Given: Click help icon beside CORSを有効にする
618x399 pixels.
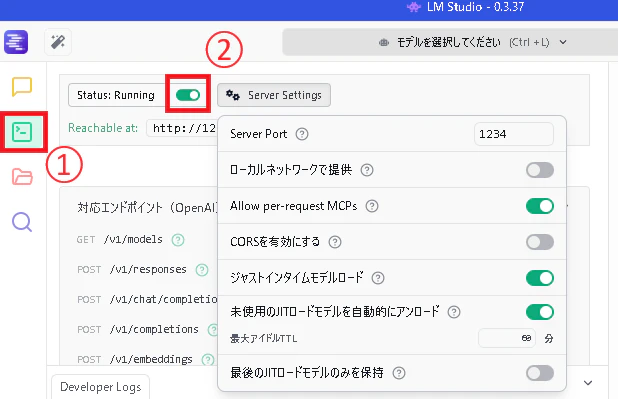Looking at the screenshot, I should click(335, 242).
